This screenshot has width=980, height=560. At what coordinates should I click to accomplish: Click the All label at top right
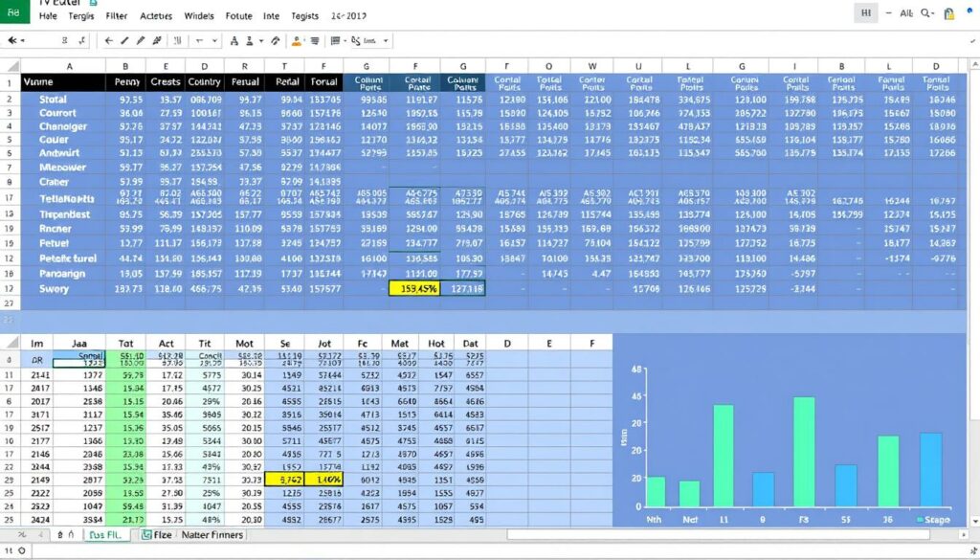[906, 13]
